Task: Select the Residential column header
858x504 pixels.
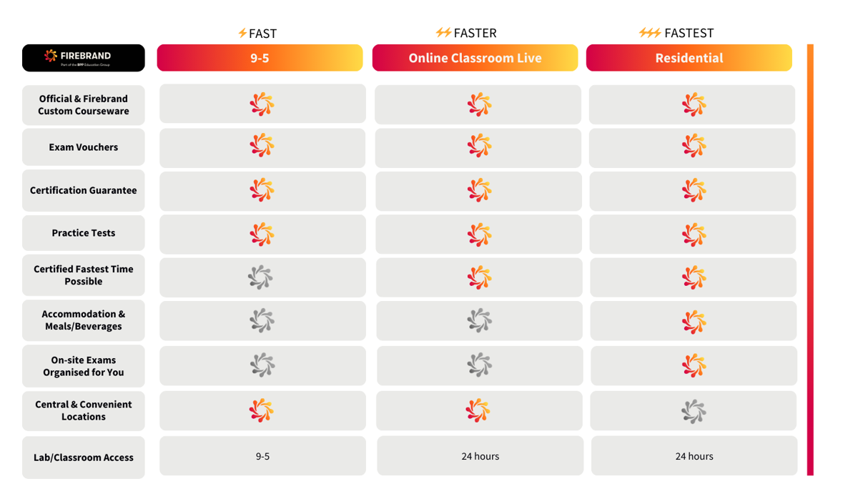Action: (689, 58)
